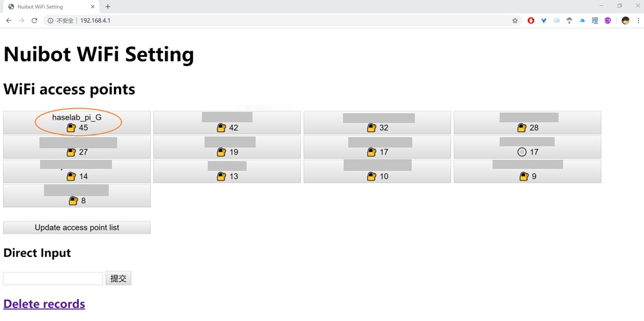Open a new browser tab
The height and width of the screenshot is (321, 644).
tap(108, 6)
